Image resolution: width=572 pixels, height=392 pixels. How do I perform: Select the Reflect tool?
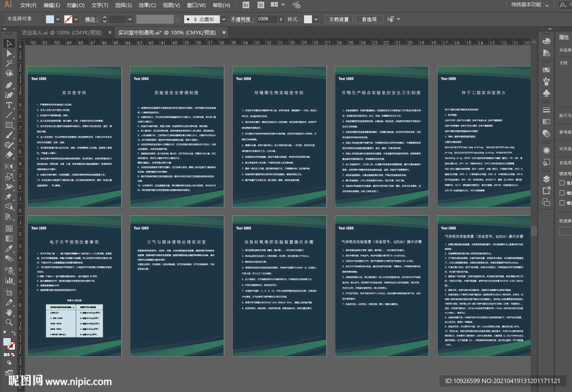pos(9,166)
